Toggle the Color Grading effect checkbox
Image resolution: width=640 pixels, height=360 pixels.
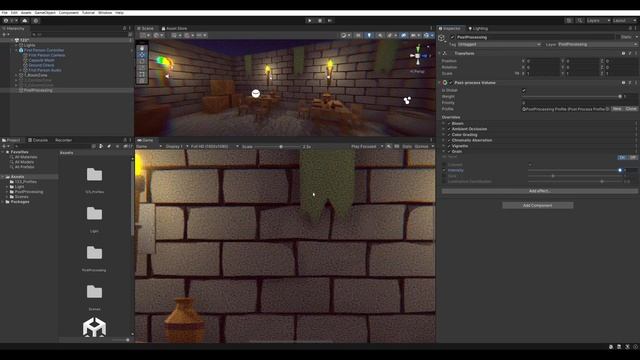tap(449, 135)
